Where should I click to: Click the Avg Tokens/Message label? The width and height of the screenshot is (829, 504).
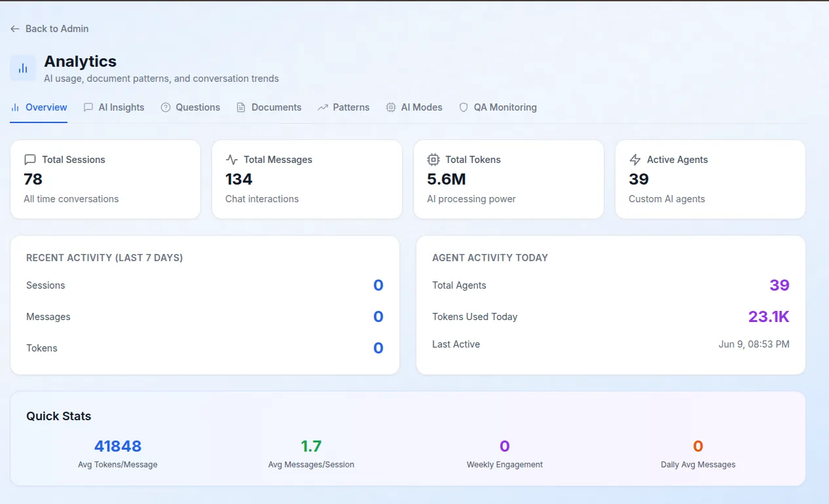click(118, 465)
